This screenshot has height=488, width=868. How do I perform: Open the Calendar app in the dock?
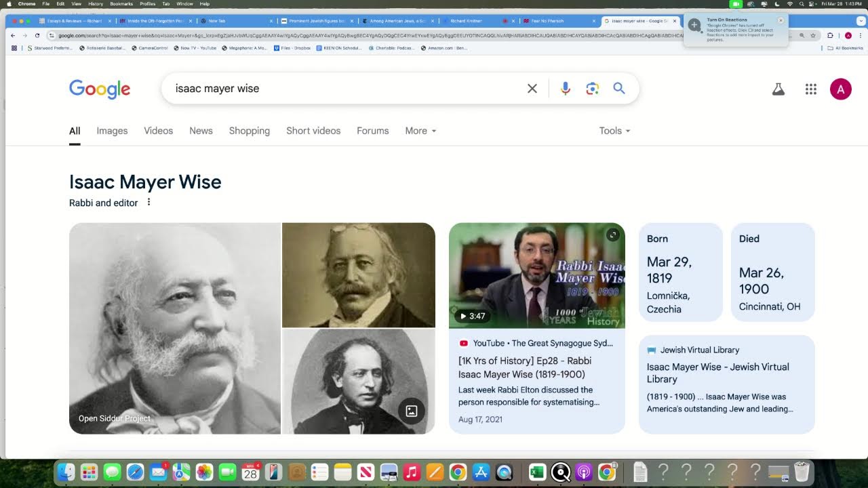pos(250,472)
